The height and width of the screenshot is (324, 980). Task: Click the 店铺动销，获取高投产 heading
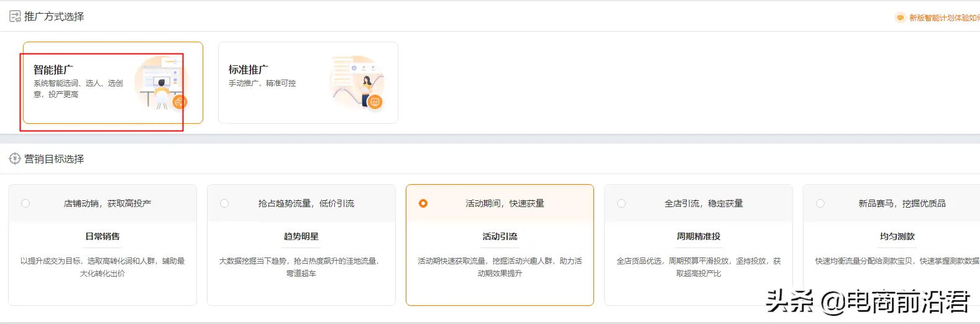[108, 203]
